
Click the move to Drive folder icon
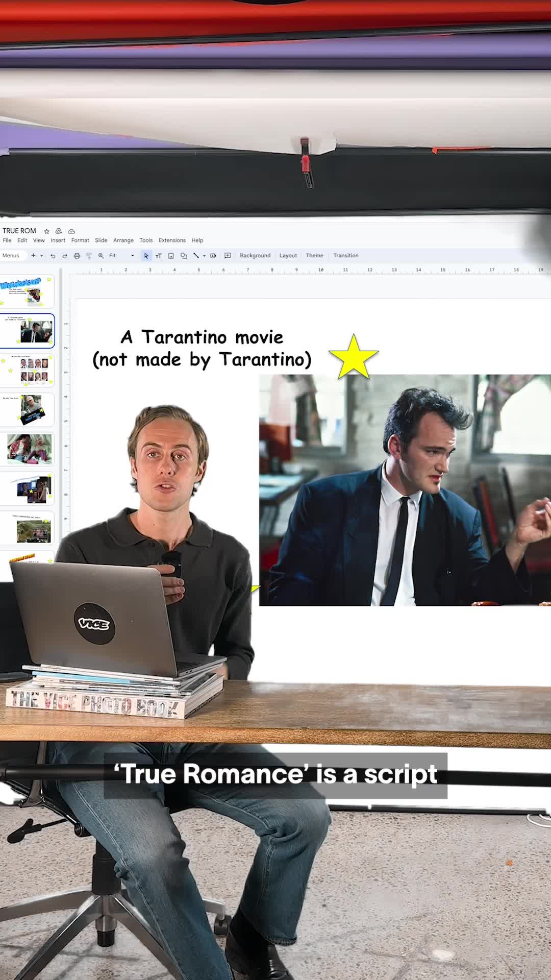point(59,231)
